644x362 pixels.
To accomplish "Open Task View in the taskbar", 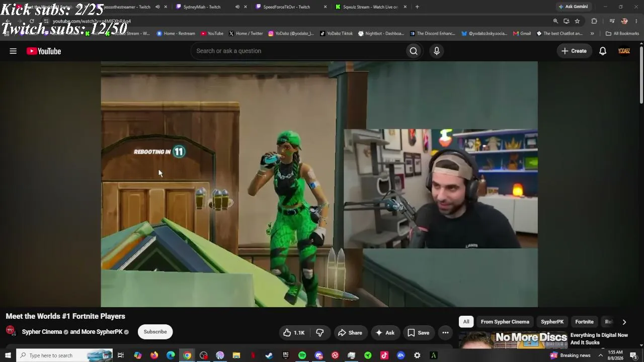I will pyautogui.click(x=121, y=355).
